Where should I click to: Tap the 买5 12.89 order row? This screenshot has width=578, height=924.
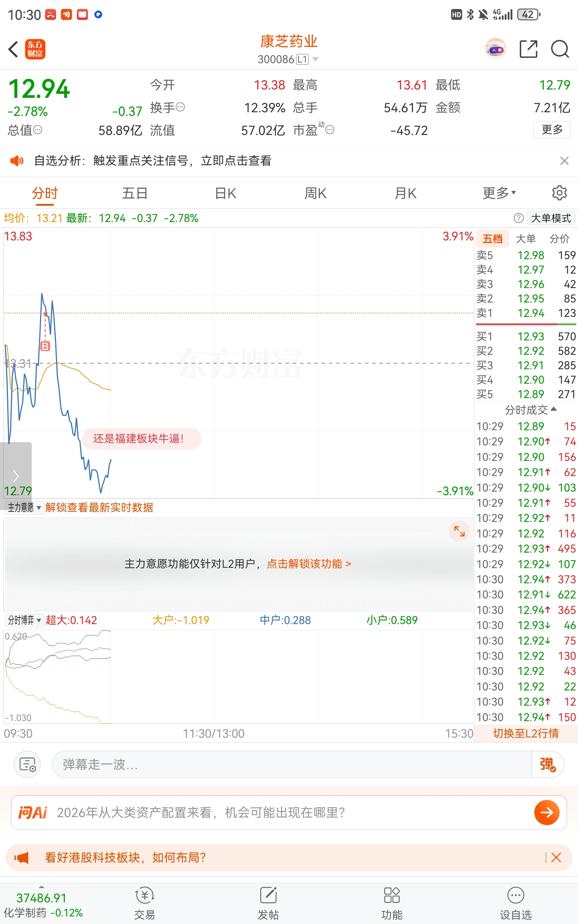(526, 394)
